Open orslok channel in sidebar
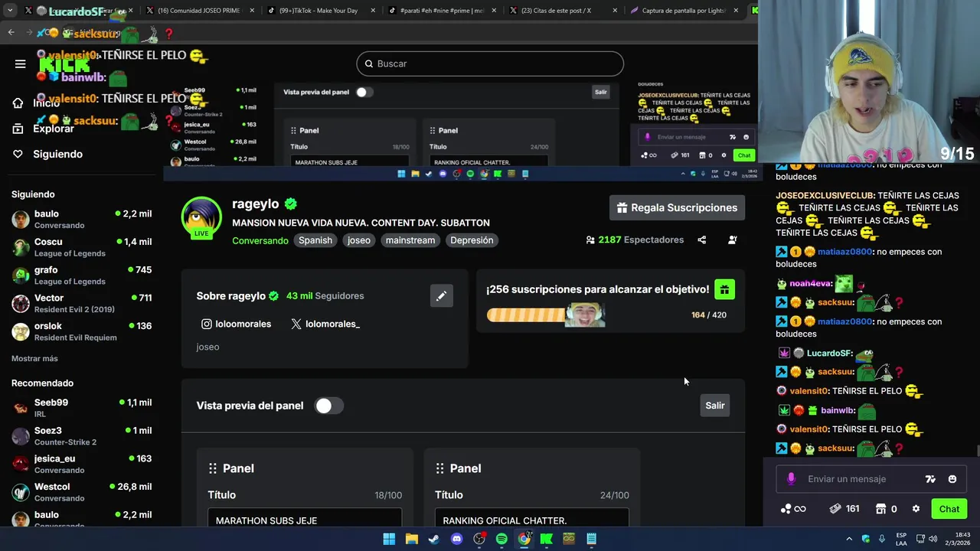 coord(82,331)
